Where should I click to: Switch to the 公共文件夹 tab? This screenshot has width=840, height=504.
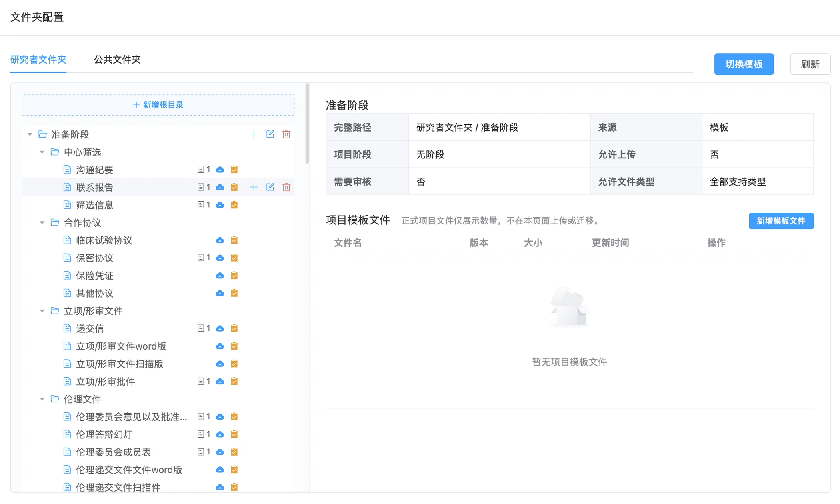pyautogui.click(x=117, y=60)
